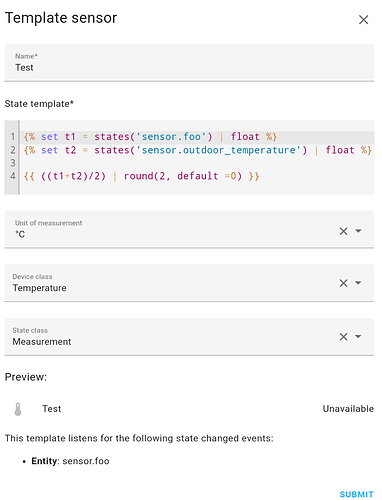Expand the Device class dropdown
This screenshot has height=500, width=382.
click(x=358, y=283)
